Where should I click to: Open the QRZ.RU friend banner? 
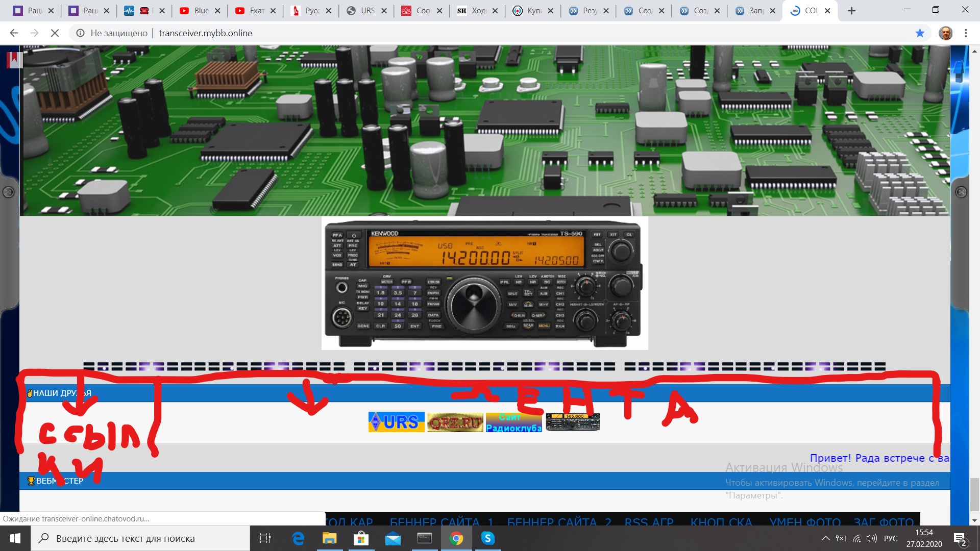click(455, 422)
